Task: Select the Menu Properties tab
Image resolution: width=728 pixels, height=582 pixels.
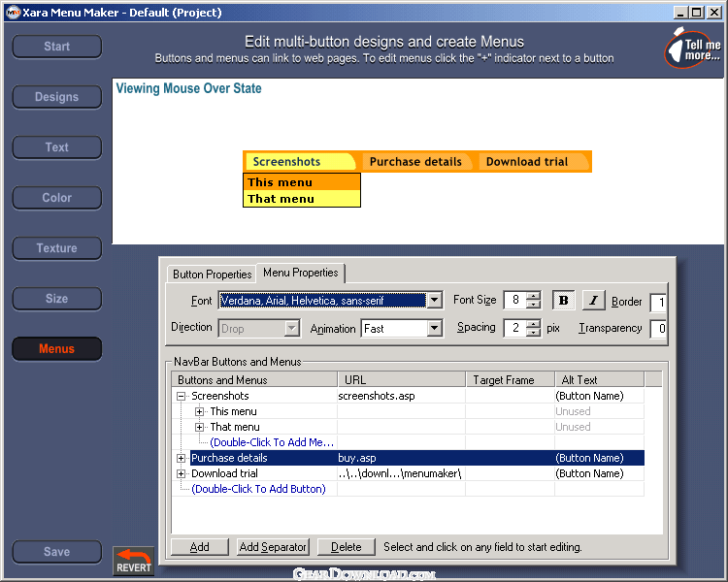Action: pos(300,273)
